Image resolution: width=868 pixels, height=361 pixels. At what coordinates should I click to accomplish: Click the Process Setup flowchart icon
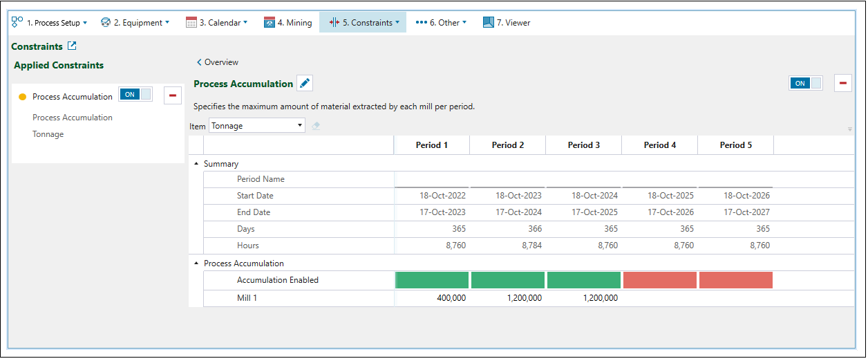[x=17, y=22]
